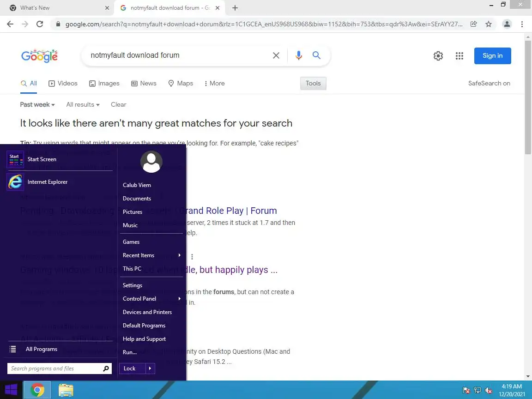Open Action Center flag tray icon
532x399 pixels.
(x=466, y=390)
